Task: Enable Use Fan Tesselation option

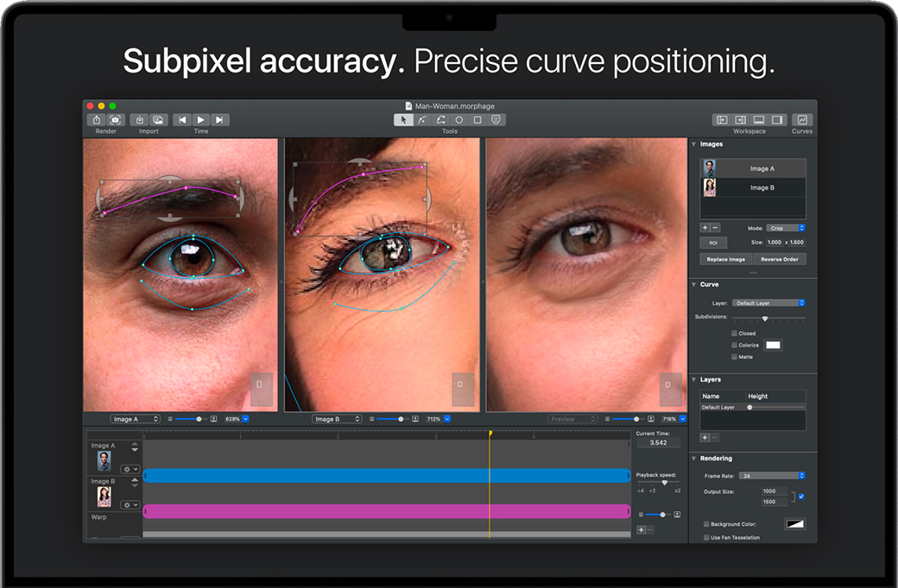Action: click(x=707, y=537)
